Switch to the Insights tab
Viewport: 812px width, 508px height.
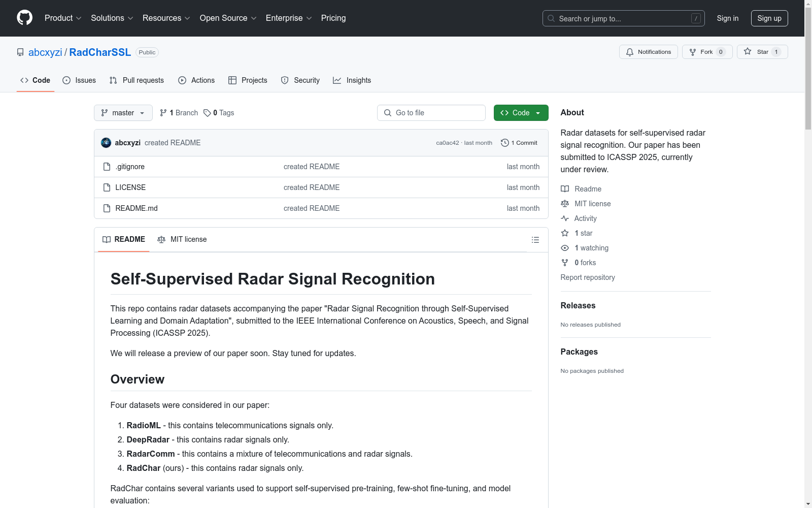352,80
